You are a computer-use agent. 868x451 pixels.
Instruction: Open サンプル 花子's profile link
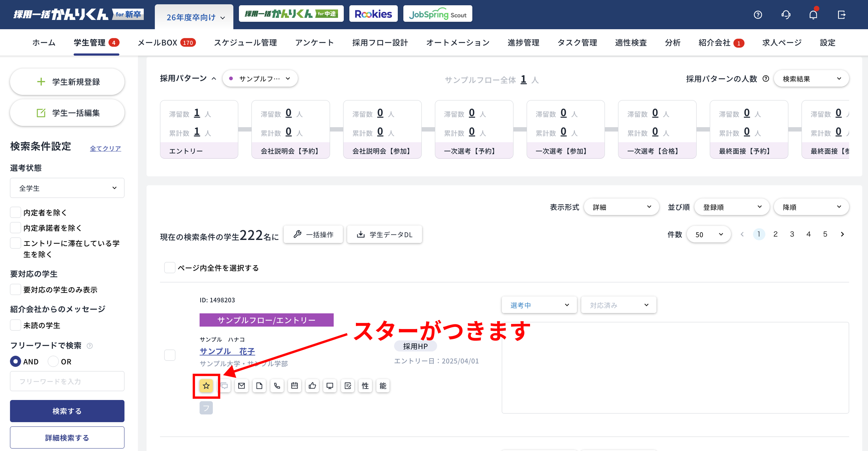227,351
